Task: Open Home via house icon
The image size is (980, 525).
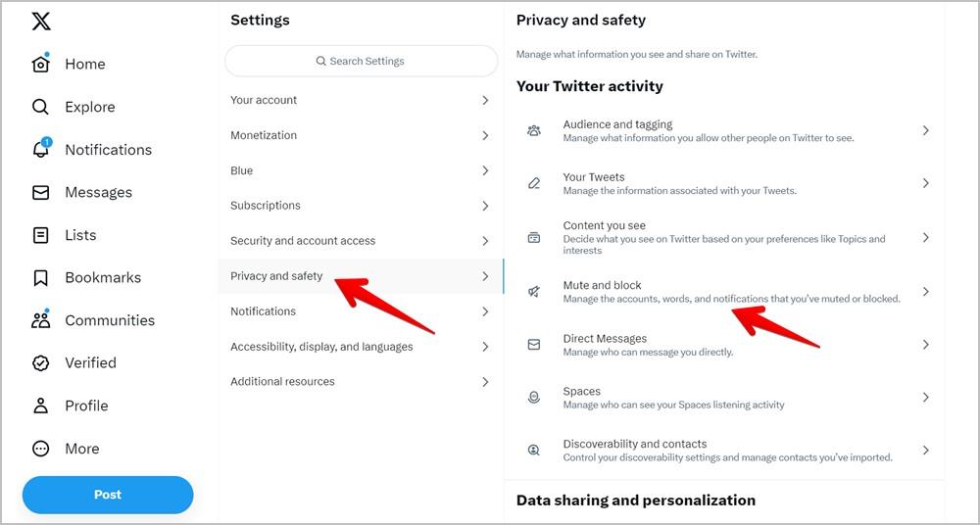Action: click(40, 64)
